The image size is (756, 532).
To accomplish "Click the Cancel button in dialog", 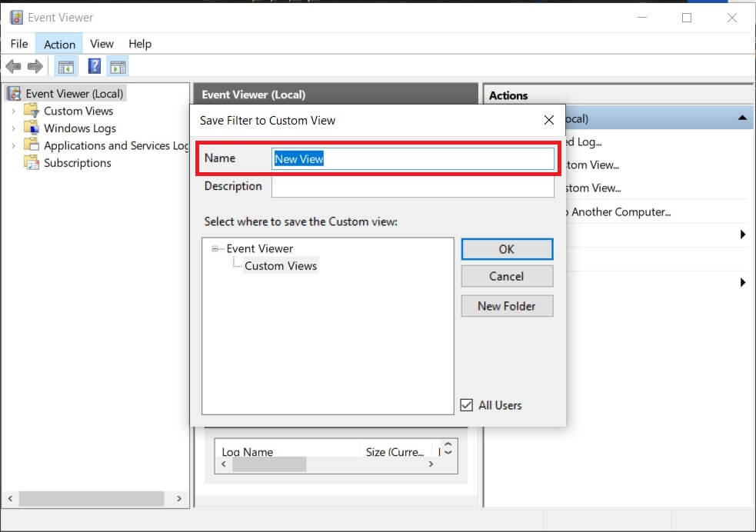I will 507,276.
